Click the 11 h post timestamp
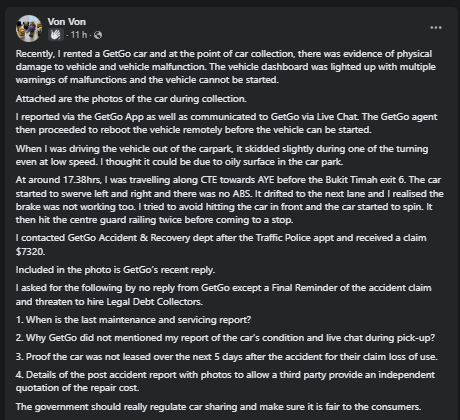 click(79, 35)
